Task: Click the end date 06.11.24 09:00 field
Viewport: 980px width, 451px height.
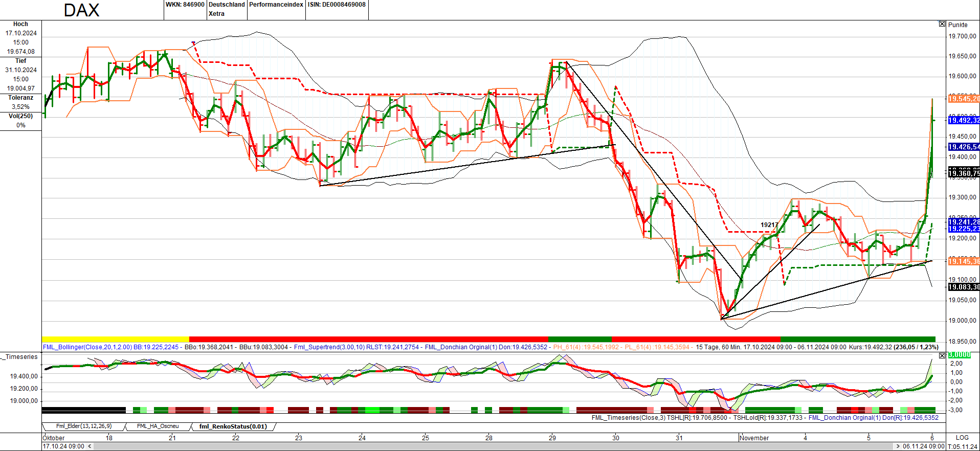Action: (923, 446)
